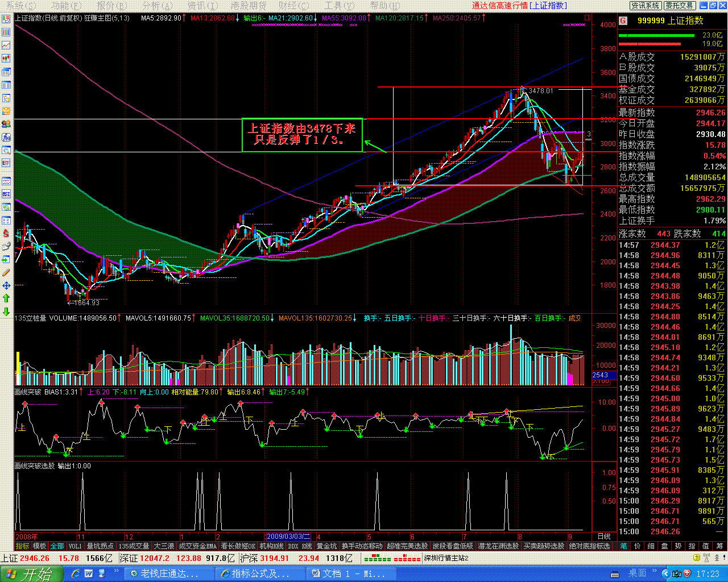This screenshot has height=582, width=728.
Task: Click the green up arrow sidebar icon
Action: (x=6, y=298)
